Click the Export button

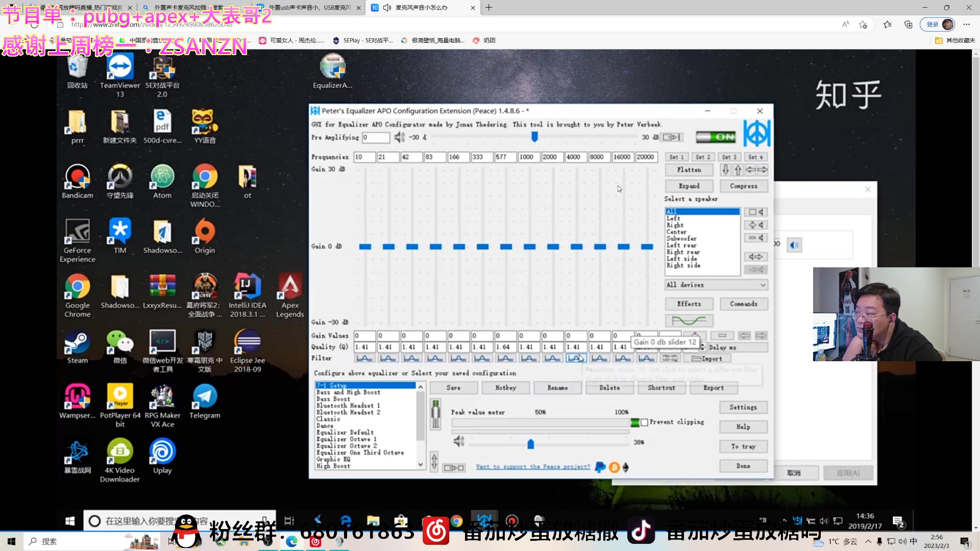[x=714, y=388]
